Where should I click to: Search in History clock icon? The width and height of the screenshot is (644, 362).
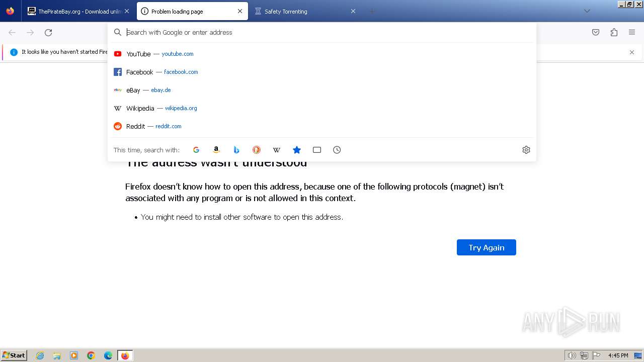pos(337,150)
